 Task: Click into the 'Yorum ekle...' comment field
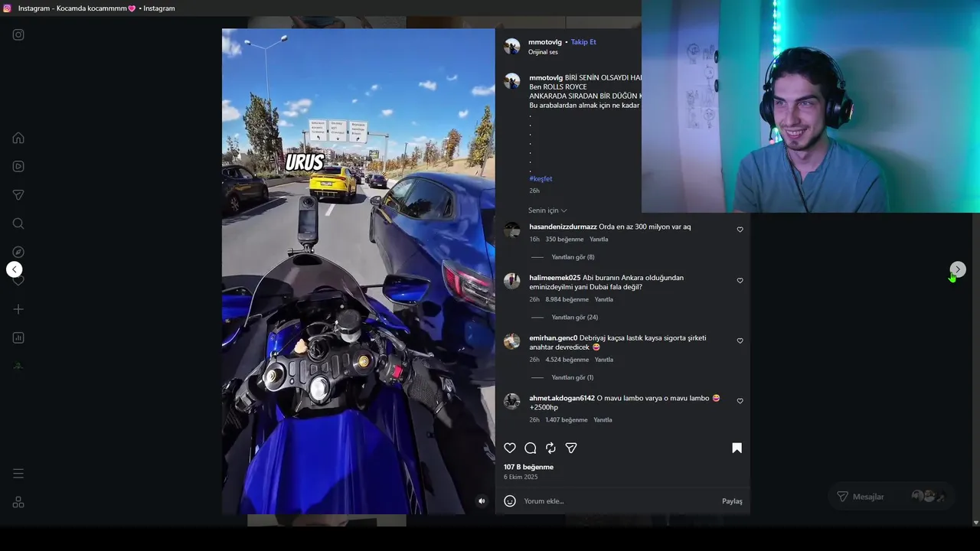click(x=619, y=501)
